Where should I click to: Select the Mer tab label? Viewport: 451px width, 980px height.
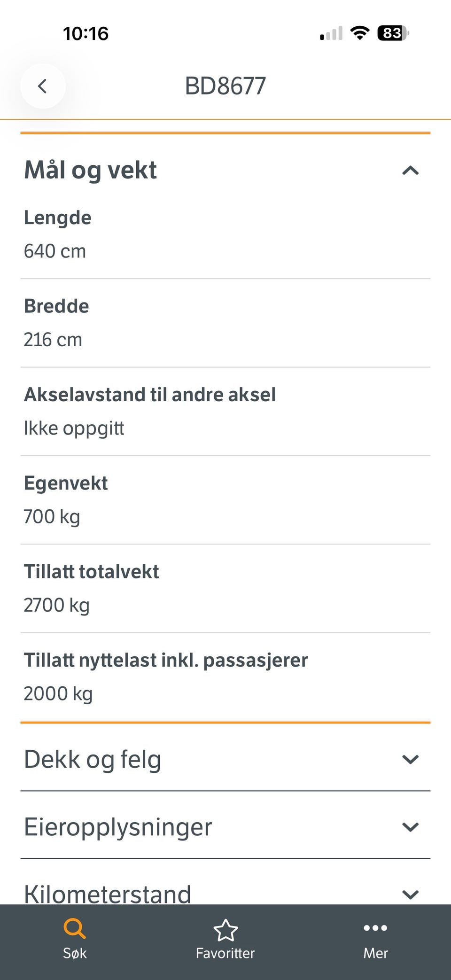pyautogui.click(x=375, y=953)
